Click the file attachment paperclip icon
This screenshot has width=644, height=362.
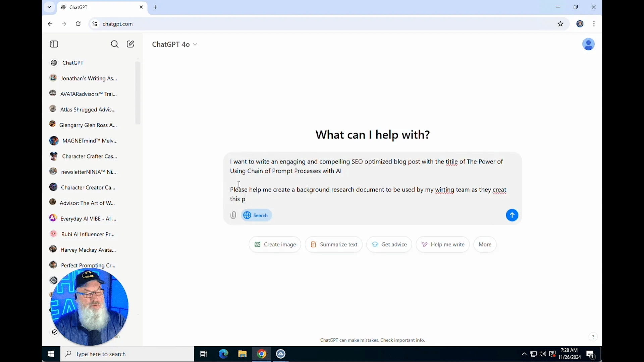(233, 215)
